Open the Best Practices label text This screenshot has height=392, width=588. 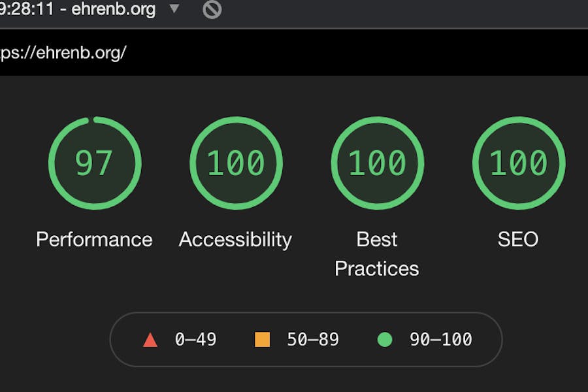pos(377,254)
